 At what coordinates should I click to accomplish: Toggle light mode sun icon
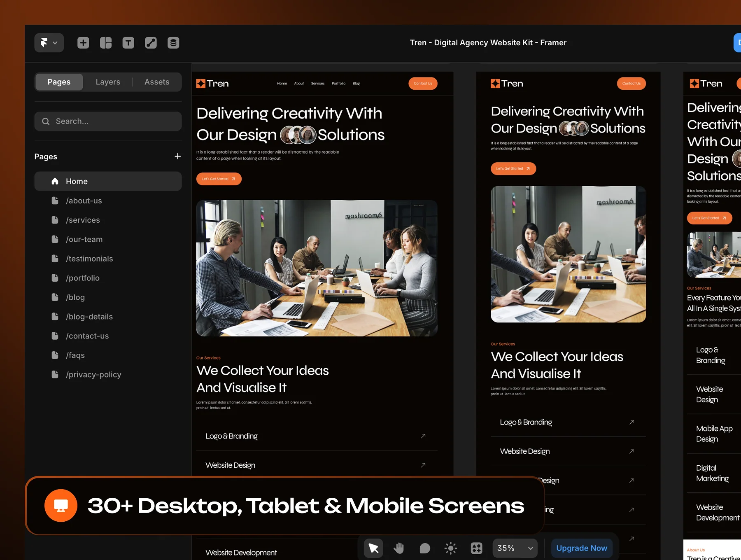pos(451,548)
